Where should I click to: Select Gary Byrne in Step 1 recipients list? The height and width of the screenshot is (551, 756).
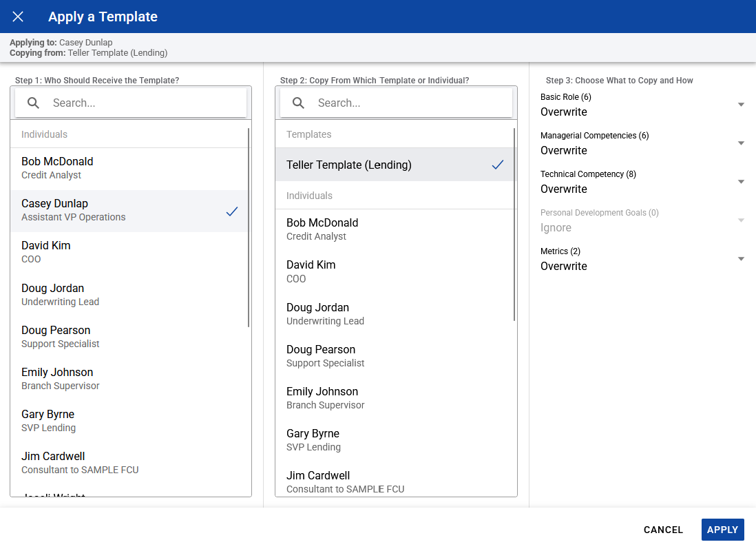tap(129, 421)
